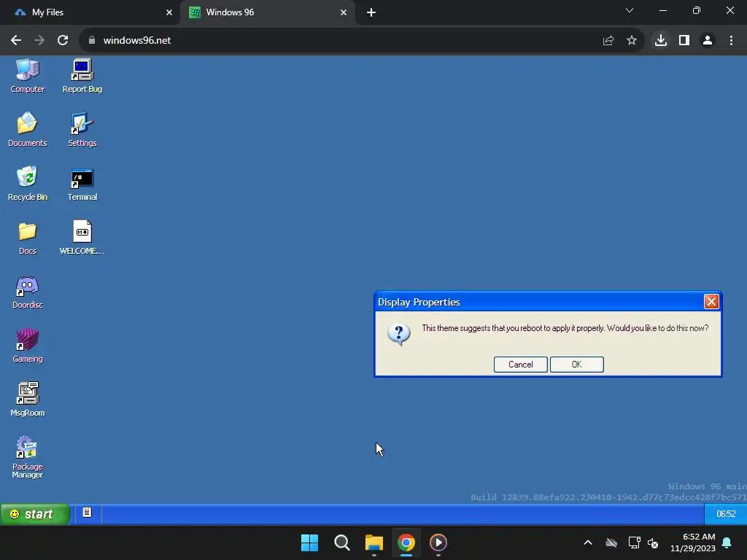Image resolution: width=747 pixels, height=560 pixels.
Task: Launch the MsgRoom shortcut
Action: click(x=27, y=399)
